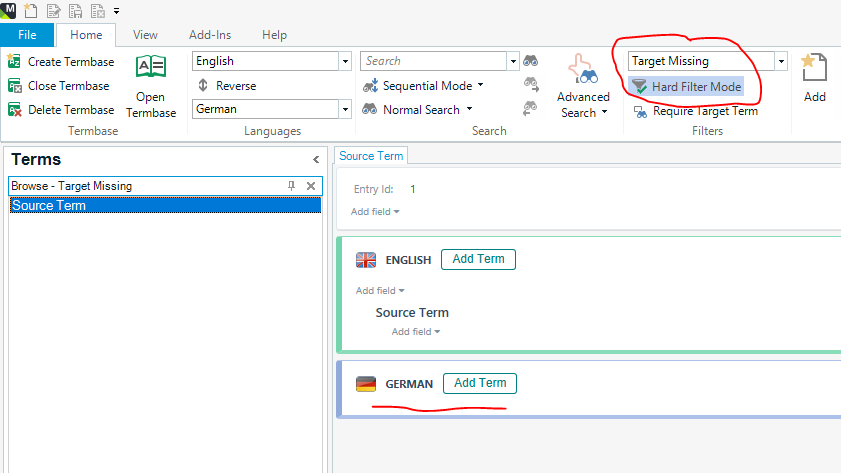This screenshot has width=841, height=473.
Task: Click the Delete Termbase label
Action: coord(71,110)
